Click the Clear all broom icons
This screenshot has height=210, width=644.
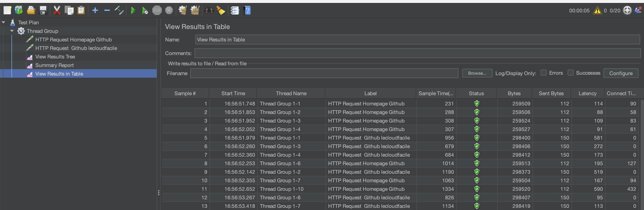click(195, 10)
